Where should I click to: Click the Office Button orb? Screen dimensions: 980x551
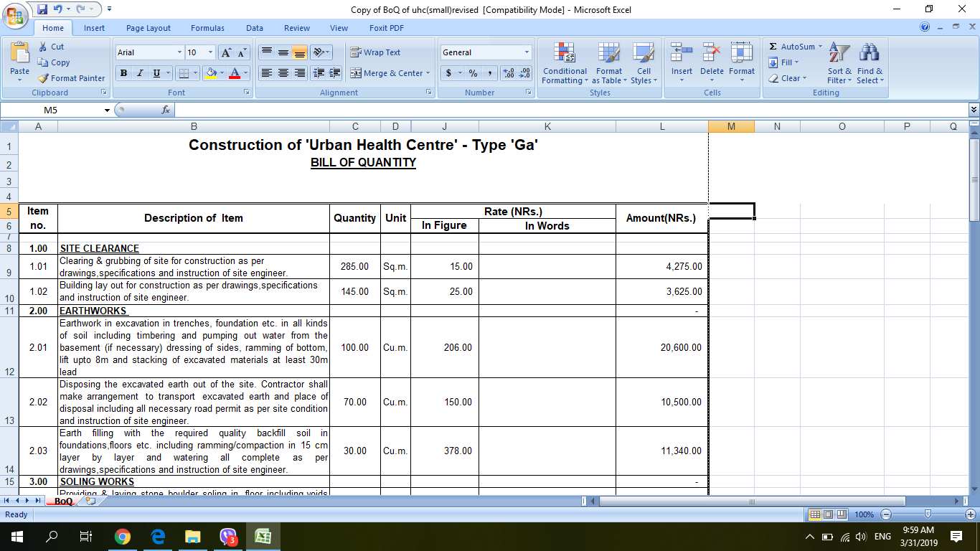[16, 15]
